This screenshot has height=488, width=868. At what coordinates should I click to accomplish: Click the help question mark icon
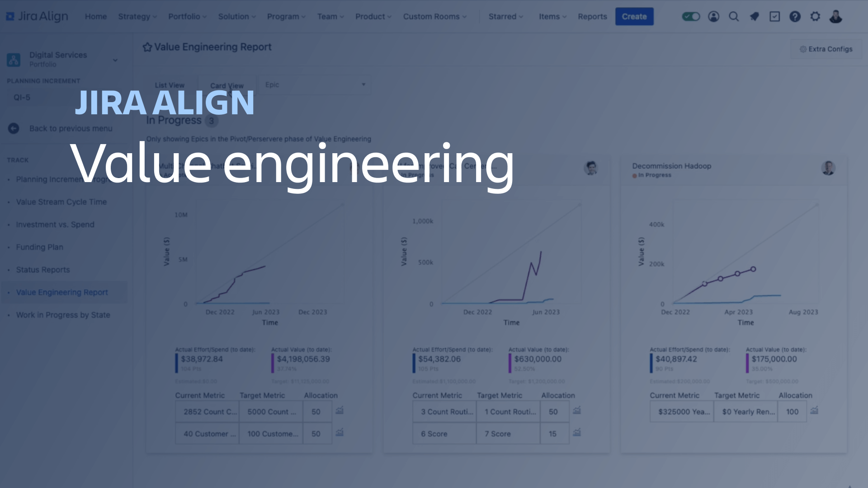(x=795, y=16)
